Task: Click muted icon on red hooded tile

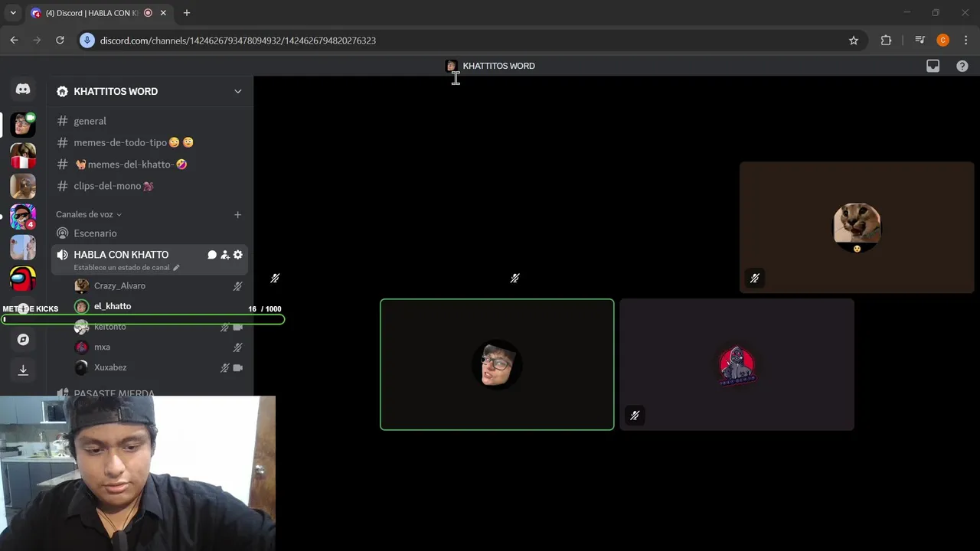Action: [x=635, y=416]
